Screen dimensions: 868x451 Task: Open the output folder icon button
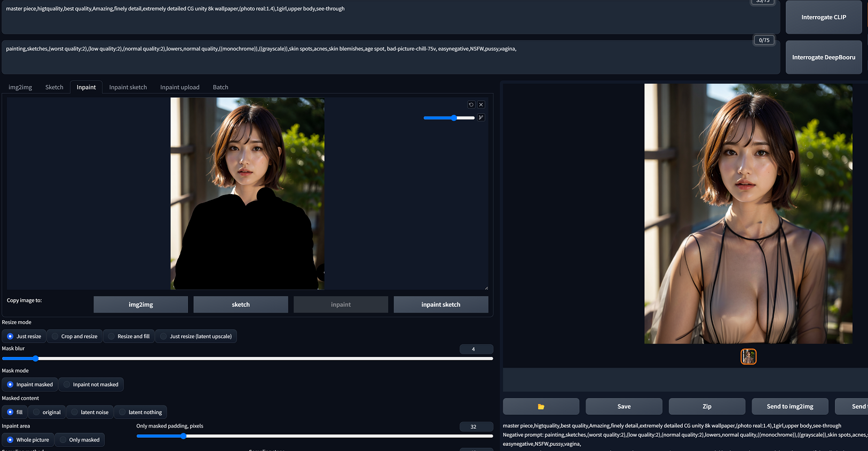(541, 407)
